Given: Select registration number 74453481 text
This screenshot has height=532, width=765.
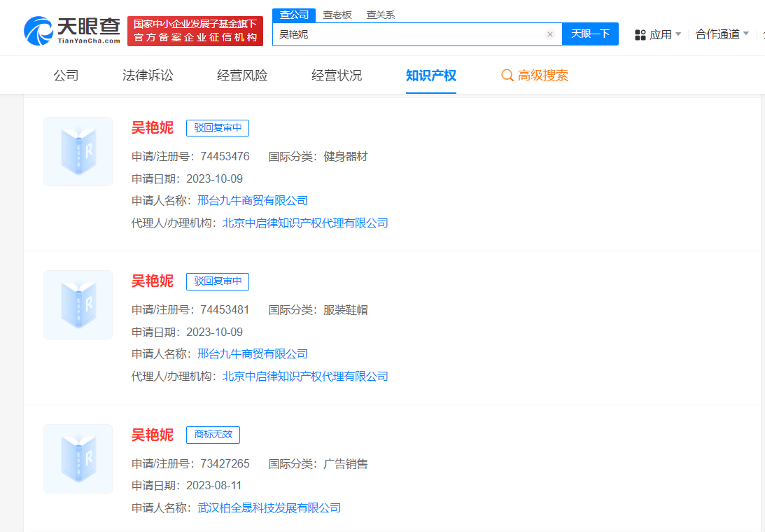Looking at the screenshot, I should (225, 310).
